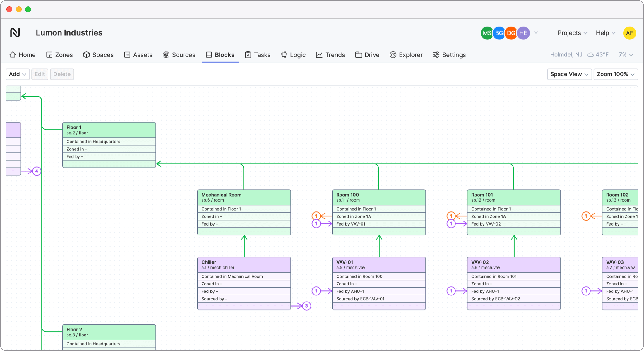Switch to the Tasks tab
This screenshot has height=351, width=644.
(258, 55)
